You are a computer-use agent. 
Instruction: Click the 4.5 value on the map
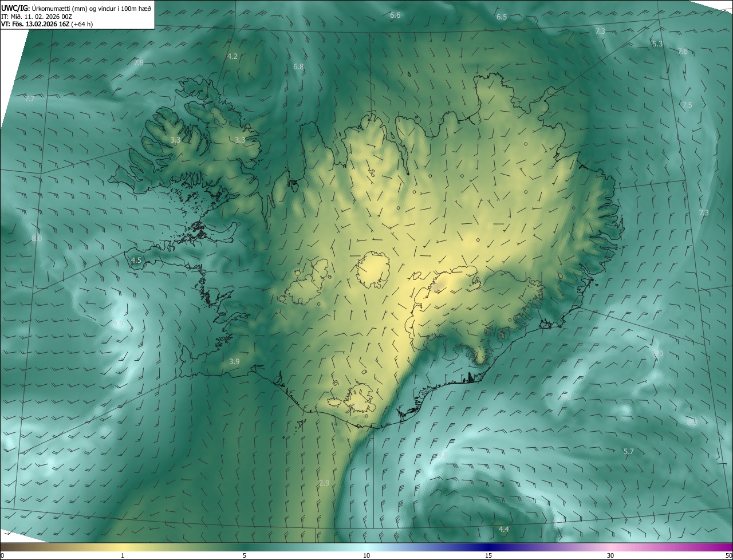point(136,260)
